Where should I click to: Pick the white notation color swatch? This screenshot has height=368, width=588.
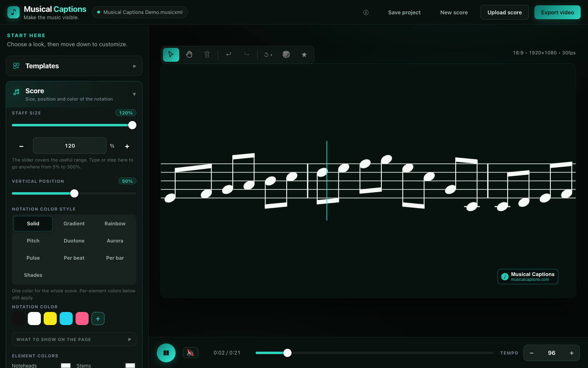[34, 319]
